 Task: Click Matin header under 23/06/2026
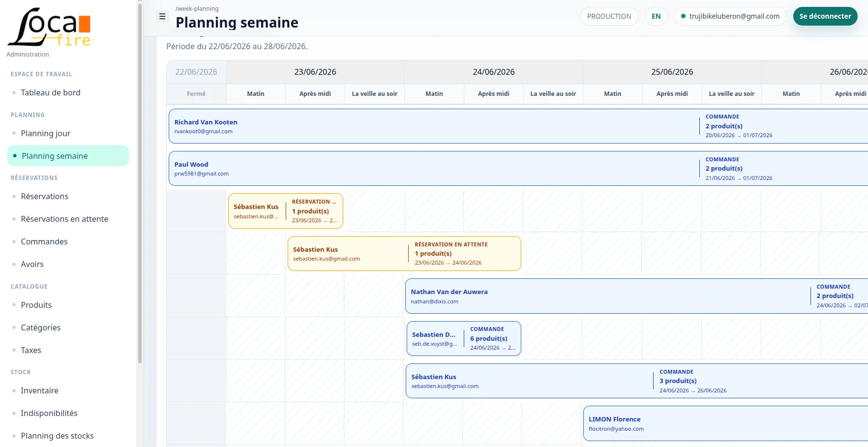256,94
